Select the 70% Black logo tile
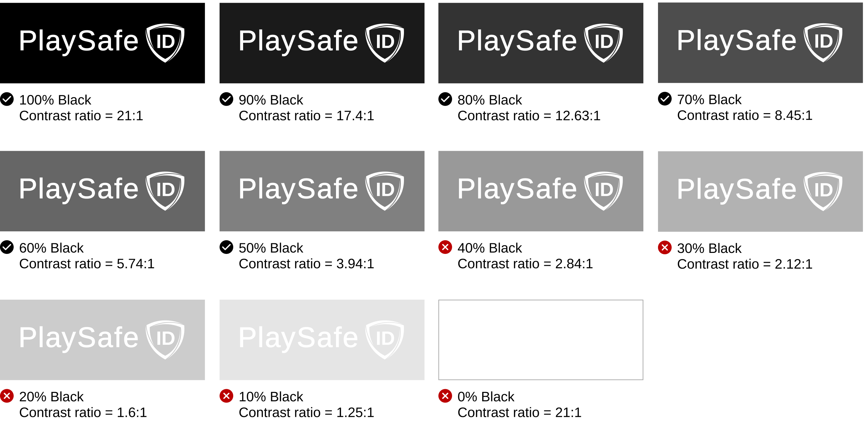The image size is (868, 447). [760, 43]
